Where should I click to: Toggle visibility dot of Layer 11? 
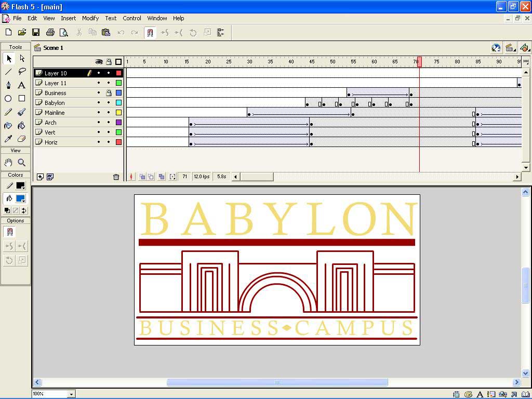[x=99, y=83]
